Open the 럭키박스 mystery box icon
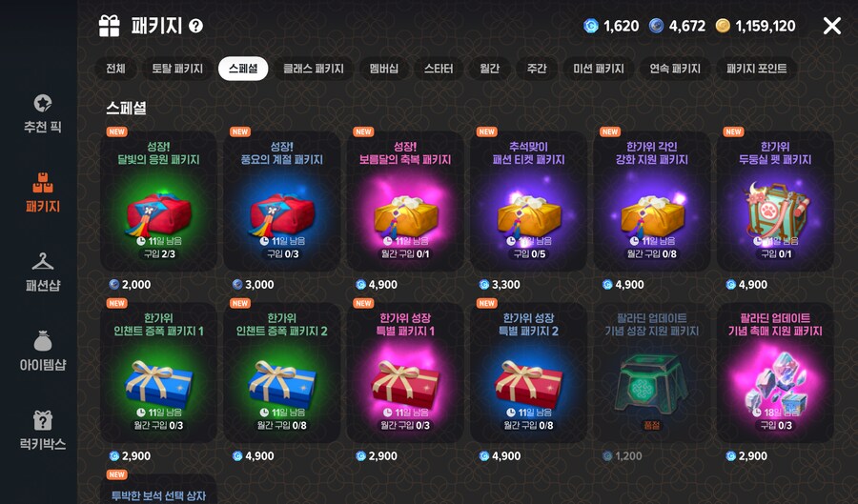858x504 pixels. (43, 420)
